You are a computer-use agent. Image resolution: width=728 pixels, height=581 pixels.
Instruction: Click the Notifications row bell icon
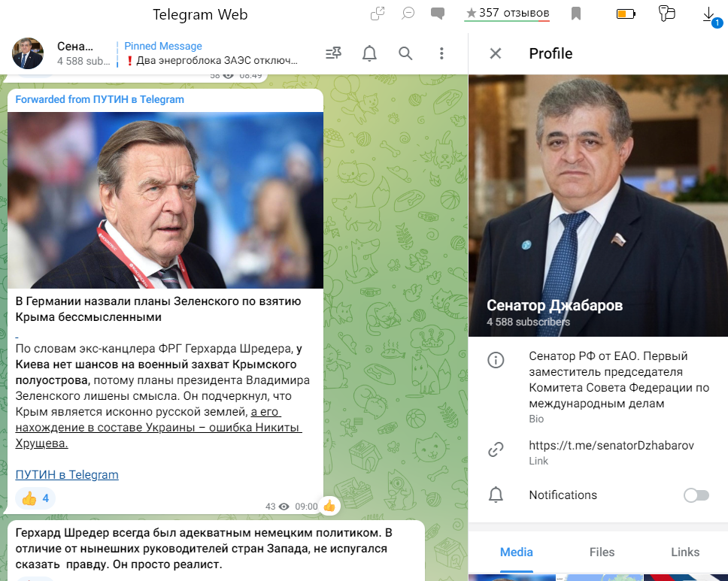click(x=496, y=495)
